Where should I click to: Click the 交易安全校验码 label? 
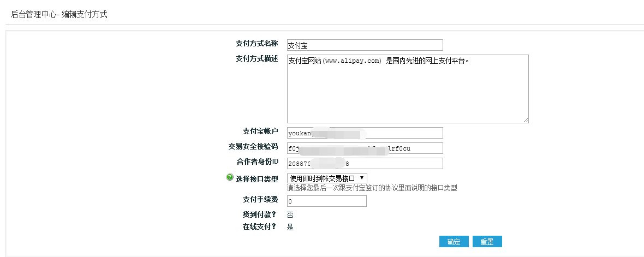click(x=253, y=147)
